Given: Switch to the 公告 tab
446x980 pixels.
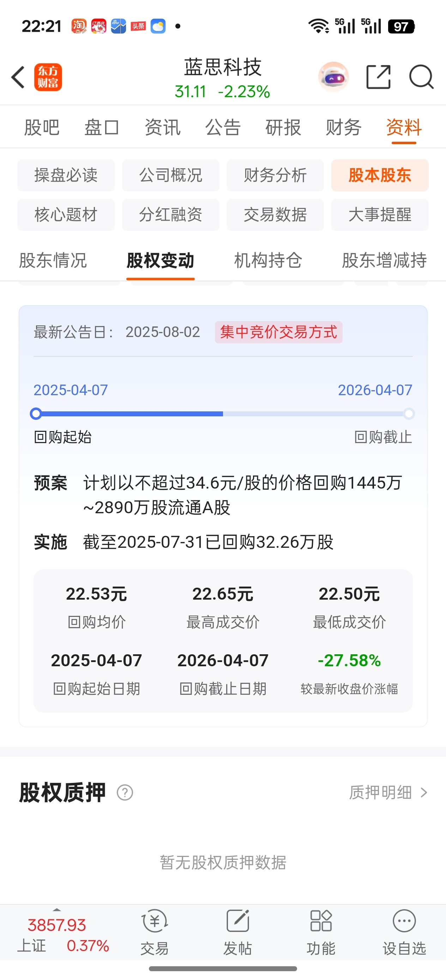Looking at the screenshot, I should [223, 127].
